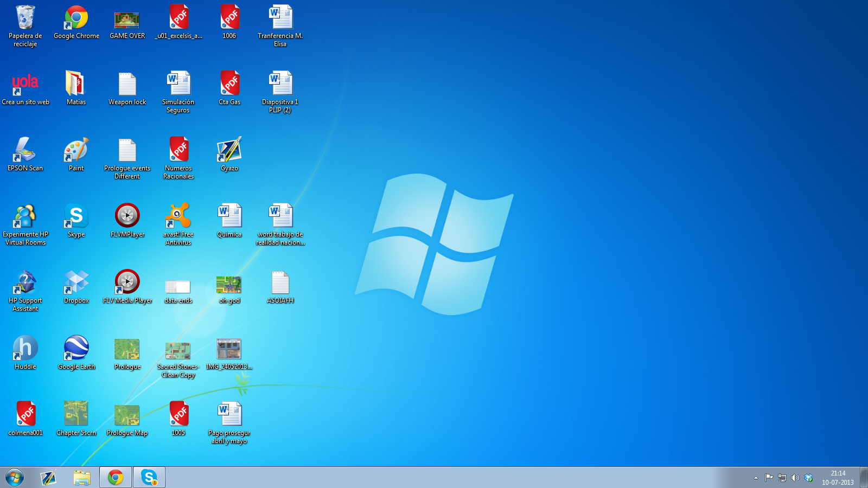
Task: Click the Show desktop button
Action: point(864,478)
